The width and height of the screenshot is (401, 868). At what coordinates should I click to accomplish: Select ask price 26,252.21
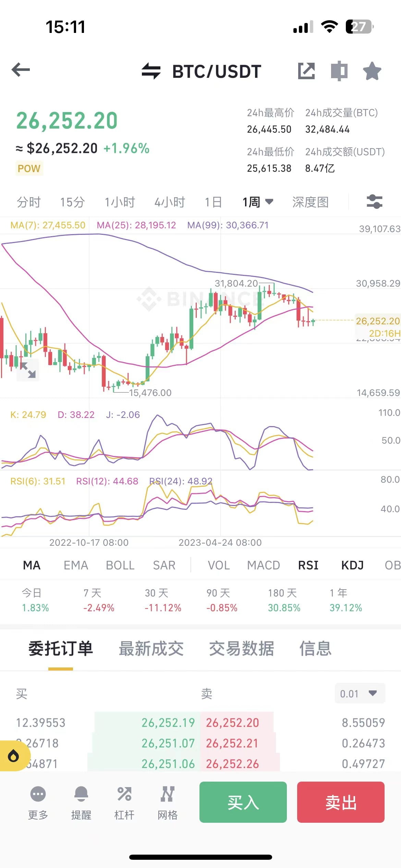click(232, 743)
